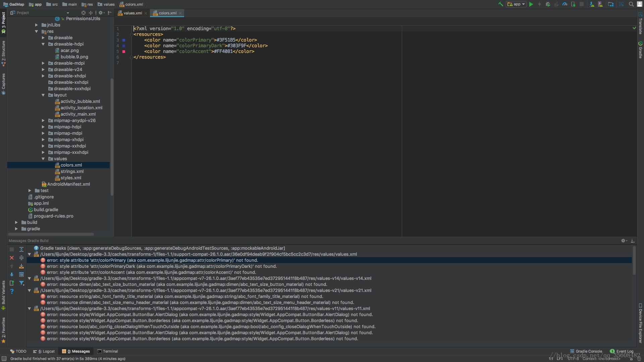Open the TODO tool window tab
644x362 pixels.
(18, 351)
